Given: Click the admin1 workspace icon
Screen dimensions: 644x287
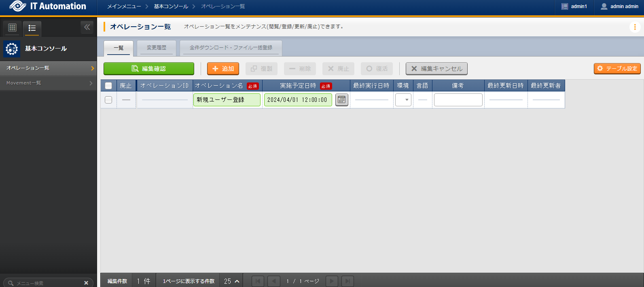Looking at the screenshot, I should (565, 6).
